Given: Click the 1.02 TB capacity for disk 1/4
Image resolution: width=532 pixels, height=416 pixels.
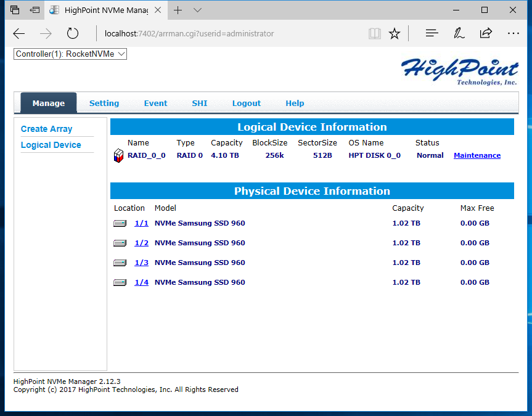Looking at the screenshot, I should (x=406, y=282).
